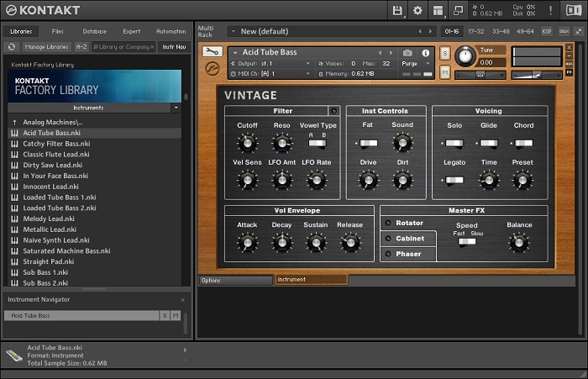Toggle the Legato switch
Viewport: 588px width, 379px height.
coord(454,181)
